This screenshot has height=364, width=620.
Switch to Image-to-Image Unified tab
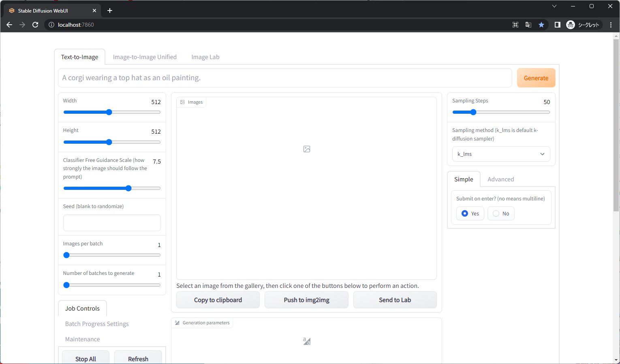[145, 57]
